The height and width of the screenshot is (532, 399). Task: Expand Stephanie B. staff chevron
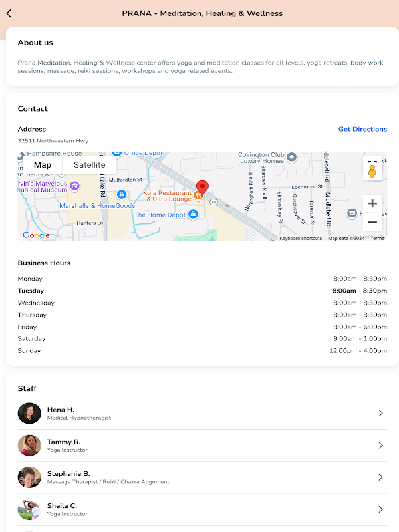point(380,477)
